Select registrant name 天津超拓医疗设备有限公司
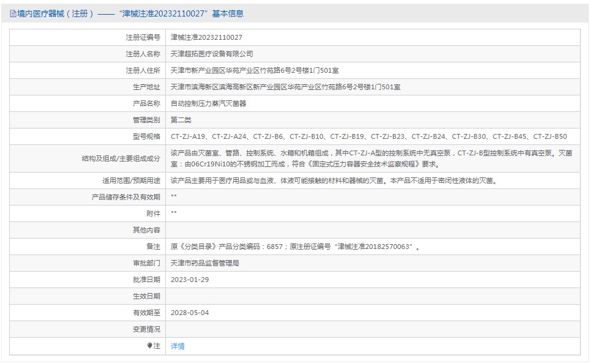This screenshot has height=364, width=590. pos(212,54)
